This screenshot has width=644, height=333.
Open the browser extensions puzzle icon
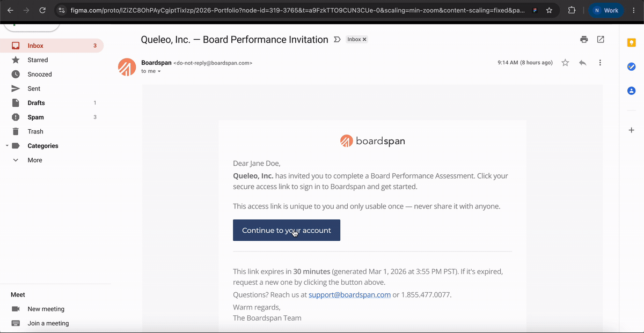pos(572,10)
